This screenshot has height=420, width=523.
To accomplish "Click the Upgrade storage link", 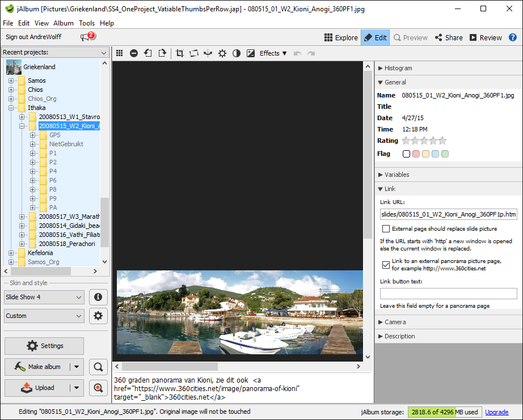I will (x=497, y=412).
